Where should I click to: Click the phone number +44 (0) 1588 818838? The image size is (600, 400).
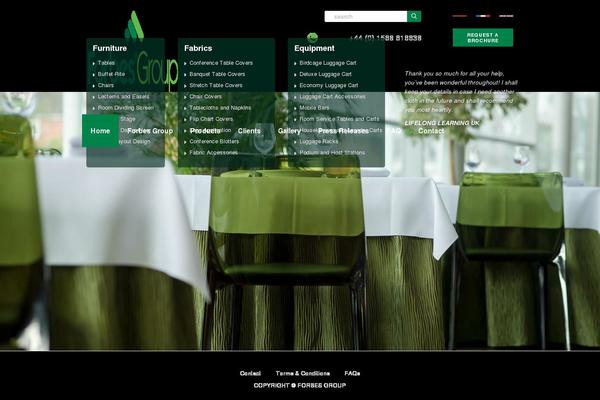(385, 38)
